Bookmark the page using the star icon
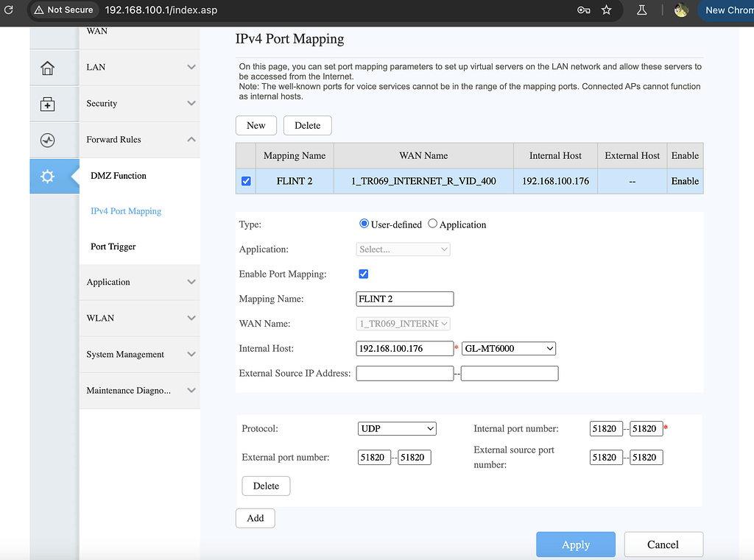 click(x=605, y=10)
